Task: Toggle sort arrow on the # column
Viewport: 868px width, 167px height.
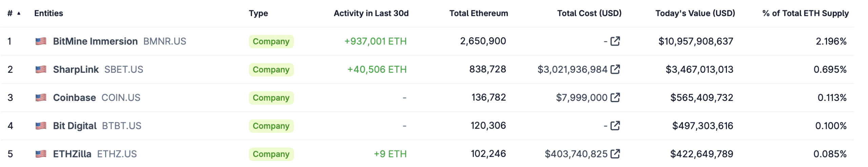Action: coord(19,13)
